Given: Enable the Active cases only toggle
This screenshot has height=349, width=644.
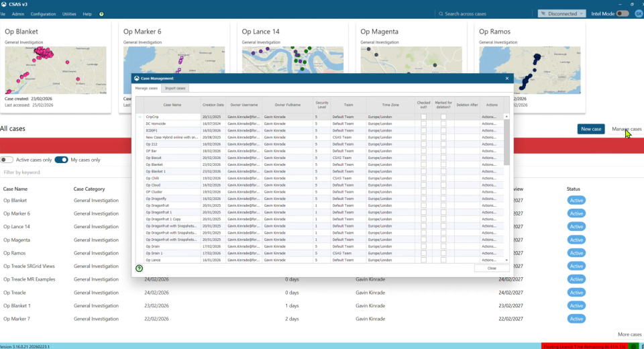Looking at the screenshot, I should [7, 160].
